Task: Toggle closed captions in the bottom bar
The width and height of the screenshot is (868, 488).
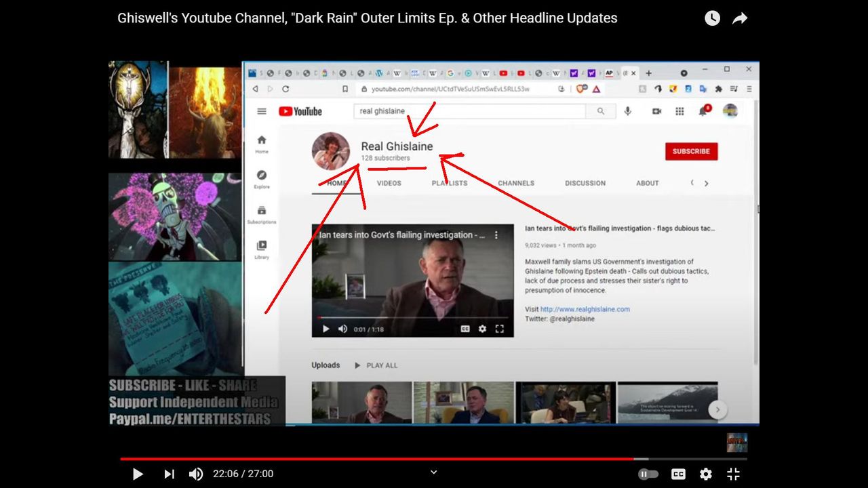Action: (x=678, y=474)
